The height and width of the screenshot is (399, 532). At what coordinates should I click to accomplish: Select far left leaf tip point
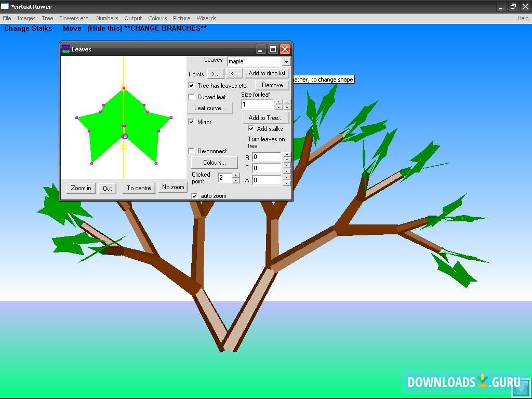76,118
